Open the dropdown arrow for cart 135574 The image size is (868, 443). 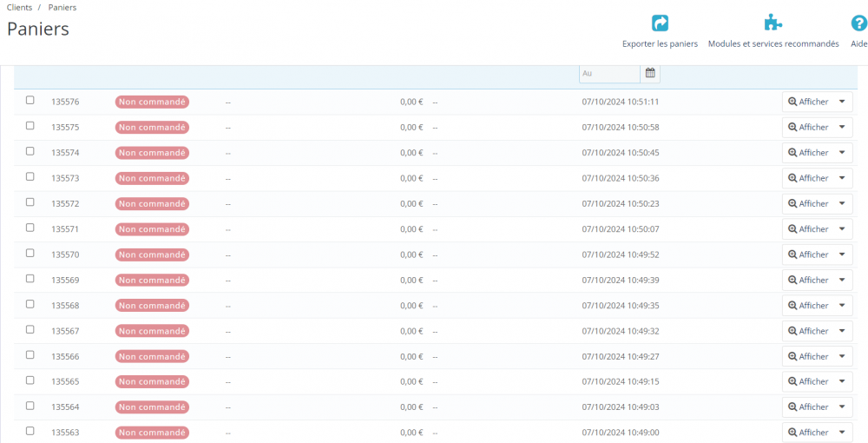[842, 153]
